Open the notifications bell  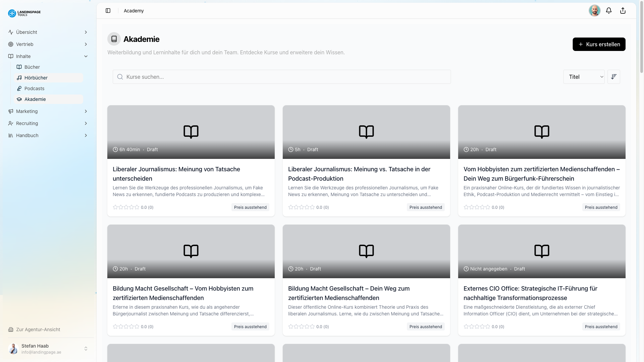(609, 10)
